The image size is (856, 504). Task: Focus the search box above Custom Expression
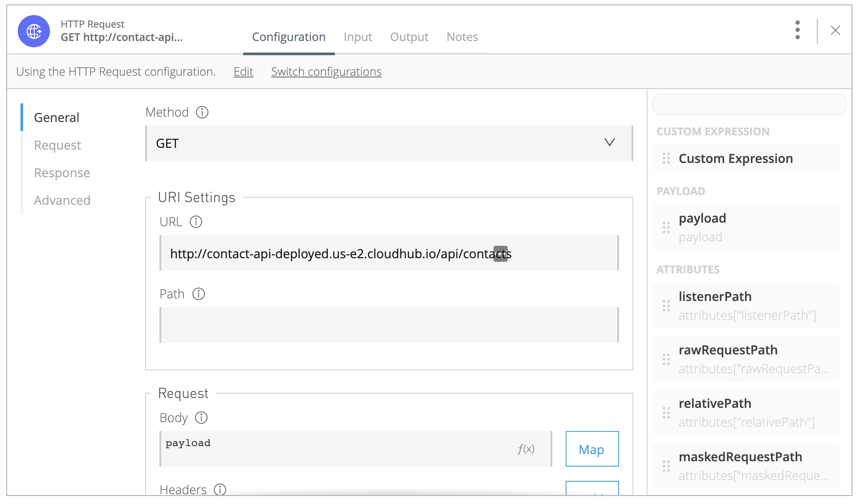tap(749, 104)
